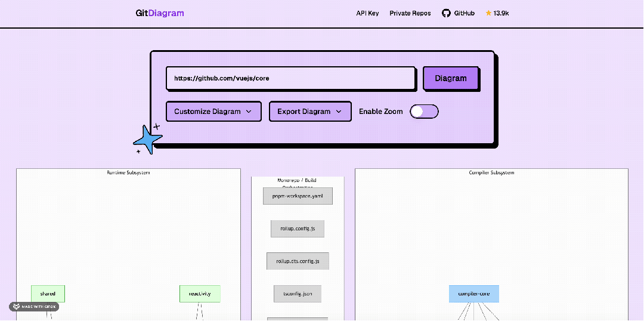Click the Compiler Subsystem heading
Viewport: 644px width, 321px height.
click(491, 172)
